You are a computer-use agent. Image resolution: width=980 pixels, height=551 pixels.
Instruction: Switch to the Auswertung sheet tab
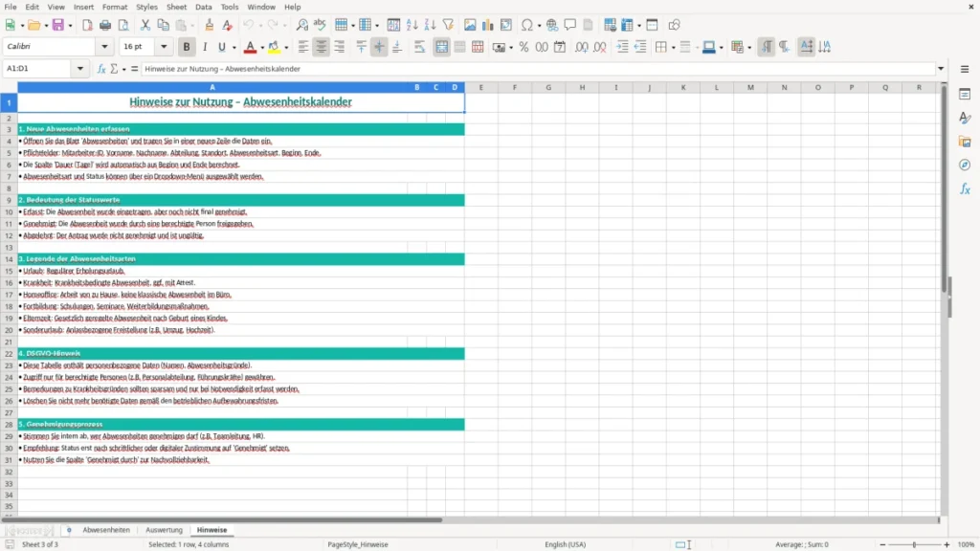[x=164, y=530]
